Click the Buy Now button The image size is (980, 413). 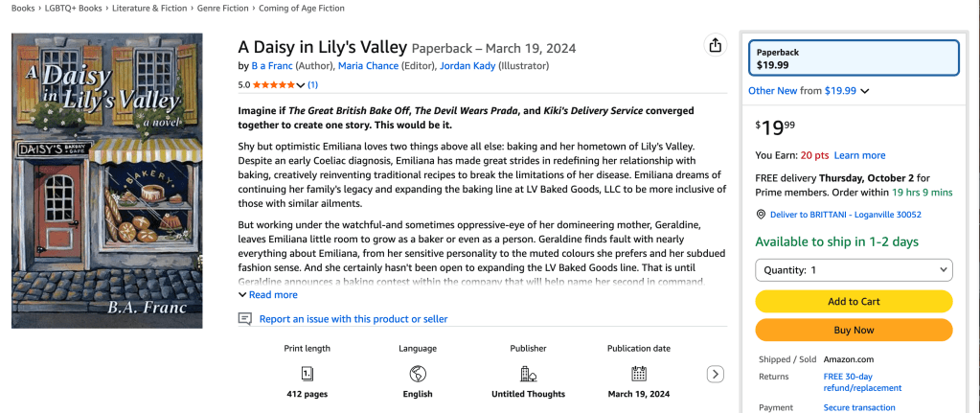854,330
